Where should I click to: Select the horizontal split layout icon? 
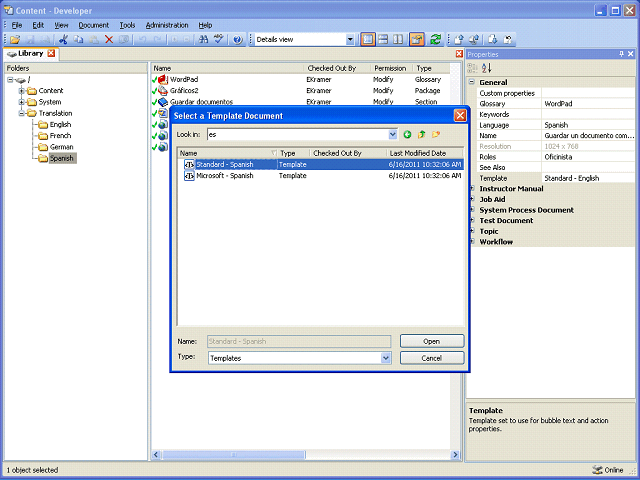[x=383, y=39]
